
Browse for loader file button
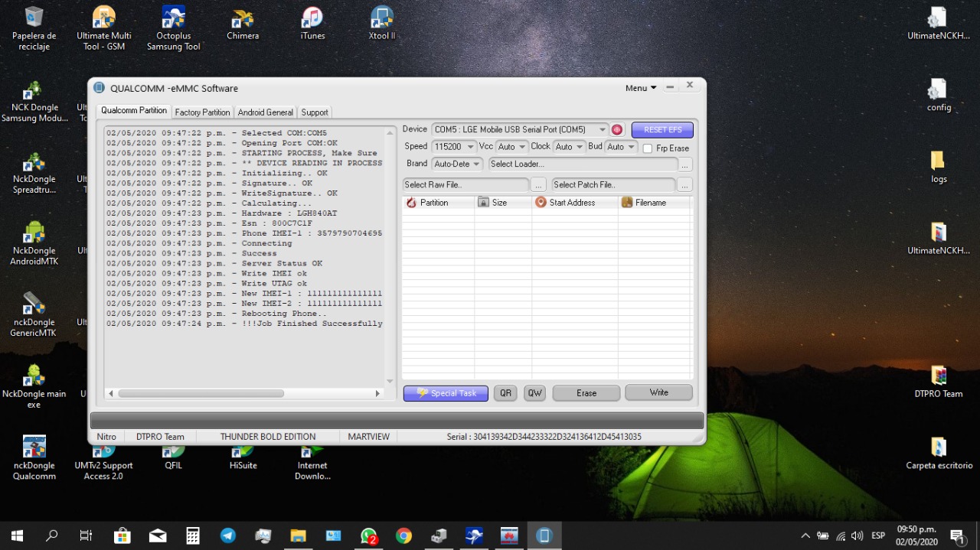685,164
